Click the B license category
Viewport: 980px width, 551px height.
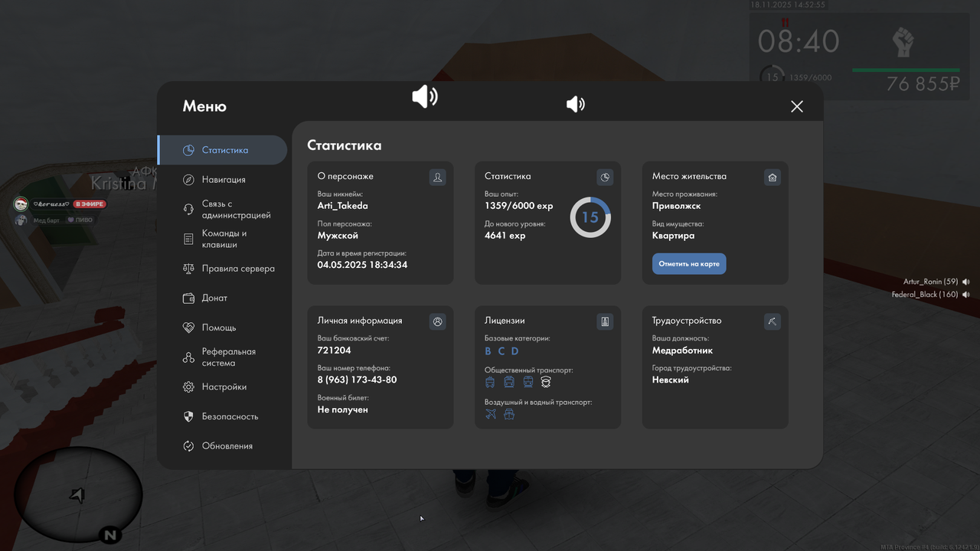(488, 351)
